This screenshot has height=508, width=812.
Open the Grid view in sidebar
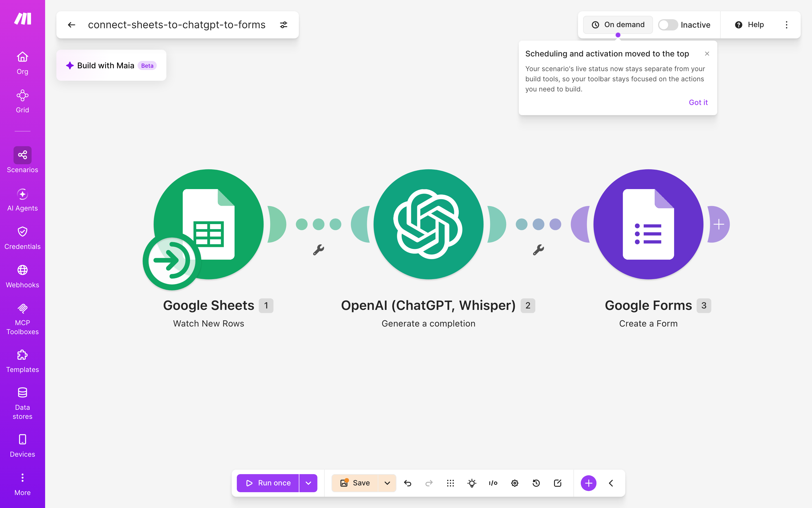coord(23,101)
